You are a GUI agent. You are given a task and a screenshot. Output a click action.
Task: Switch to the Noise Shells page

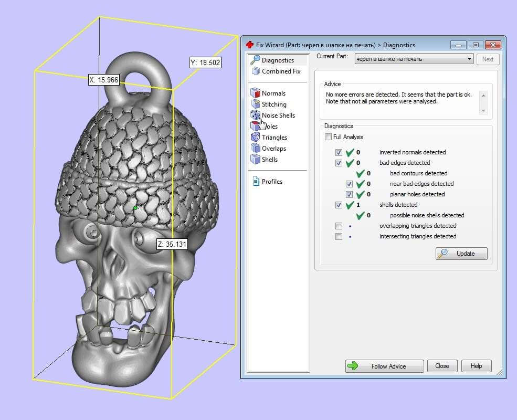pos(278,115)
